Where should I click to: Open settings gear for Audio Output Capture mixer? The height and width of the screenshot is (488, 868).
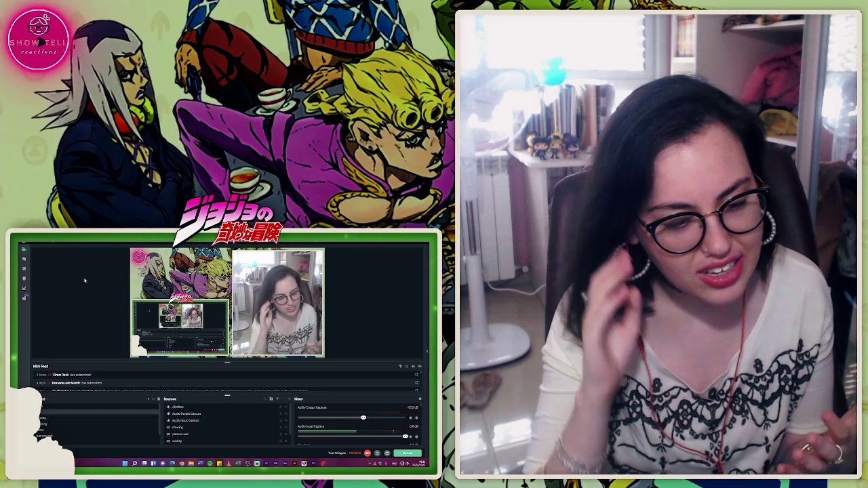tap(416, 418)
